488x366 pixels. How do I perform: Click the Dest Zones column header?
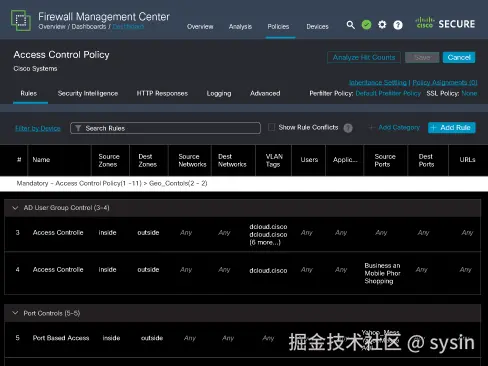[147, 160]
